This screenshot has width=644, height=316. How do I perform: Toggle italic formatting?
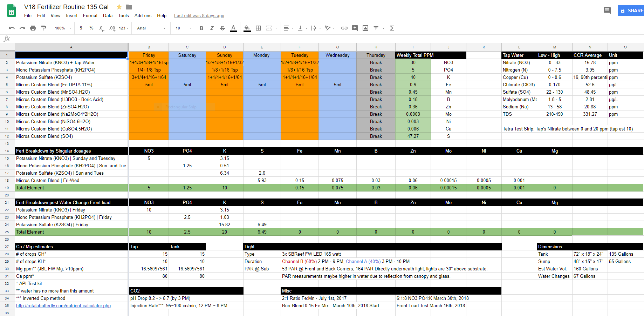(x=212, y=28)
